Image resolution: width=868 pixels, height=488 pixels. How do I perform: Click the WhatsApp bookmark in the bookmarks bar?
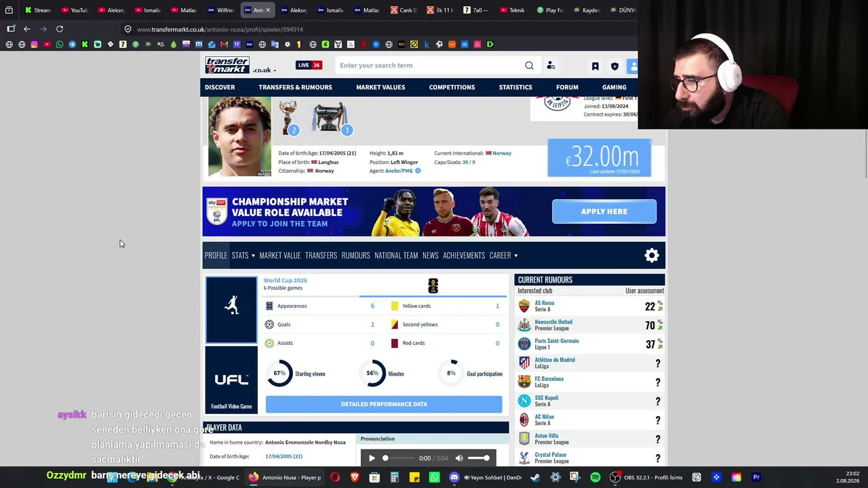click(x=60, y=45)
